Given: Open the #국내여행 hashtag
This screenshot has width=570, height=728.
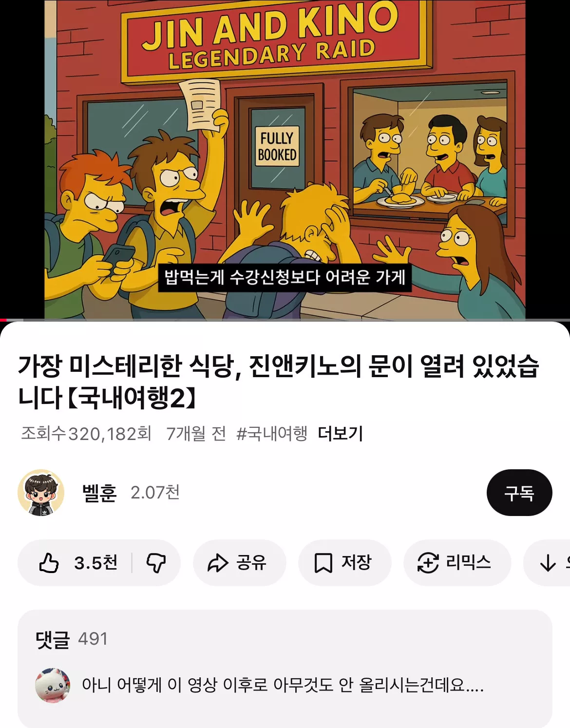Looking at the screenshot, I should point(272,433).
